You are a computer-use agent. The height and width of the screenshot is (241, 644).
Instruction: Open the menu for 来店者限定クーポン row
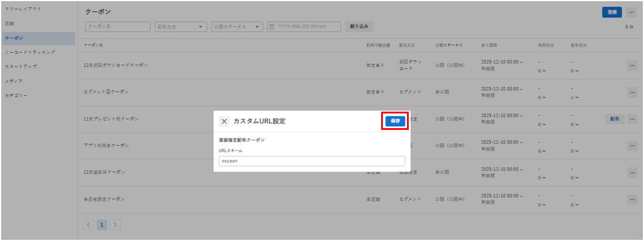click(x=632, y=199)
